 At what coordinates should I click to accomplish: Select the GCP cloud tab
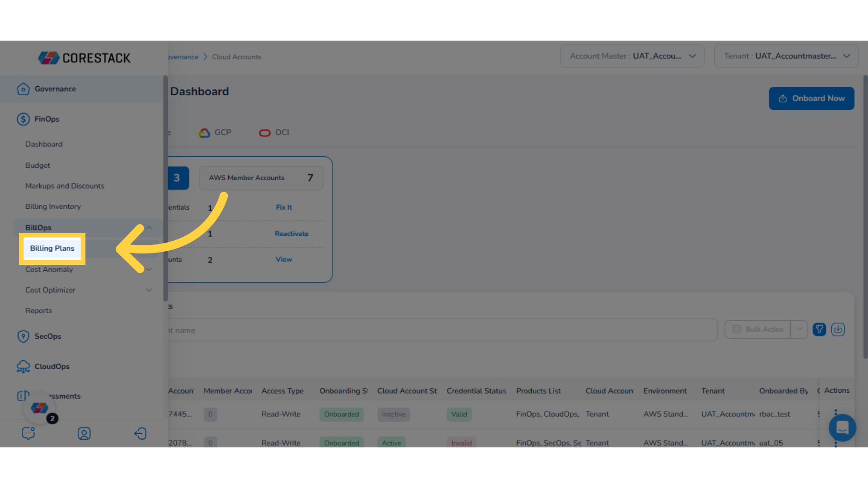pos(215,133)
